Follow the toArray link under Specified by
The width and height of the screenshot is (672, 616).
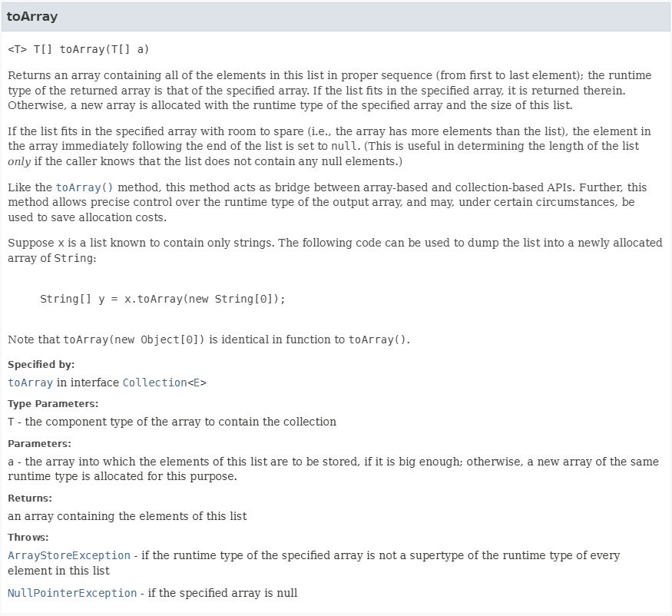31,383
